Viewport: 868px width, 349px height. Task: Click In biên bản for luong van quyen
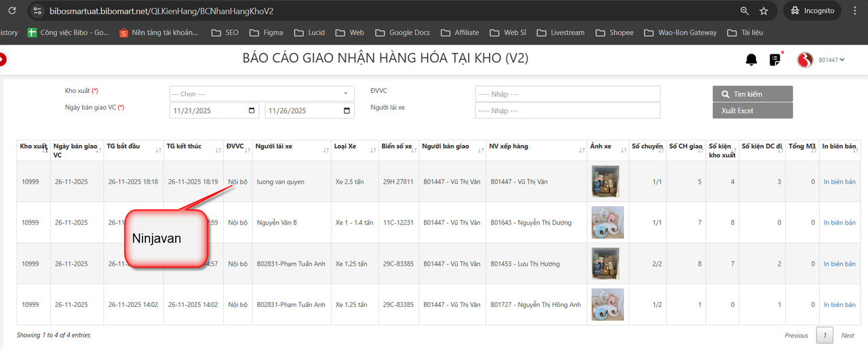tap(840, 182)
